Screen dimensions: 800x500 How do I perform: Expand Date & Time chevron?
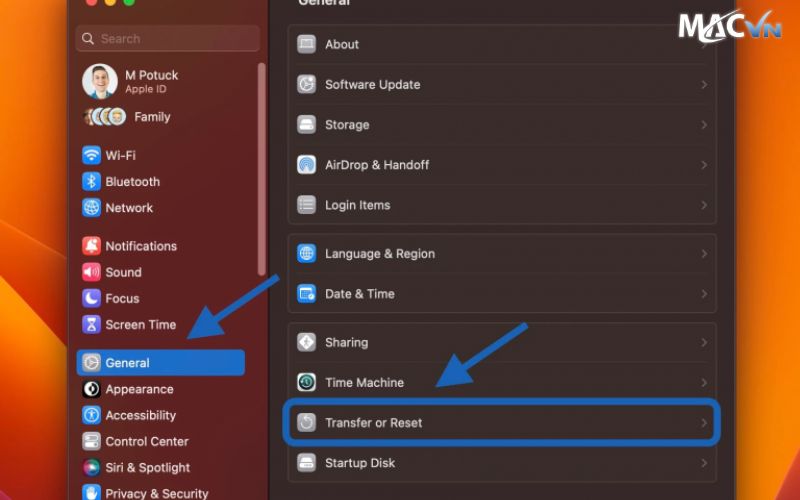[x=704, y=294]
